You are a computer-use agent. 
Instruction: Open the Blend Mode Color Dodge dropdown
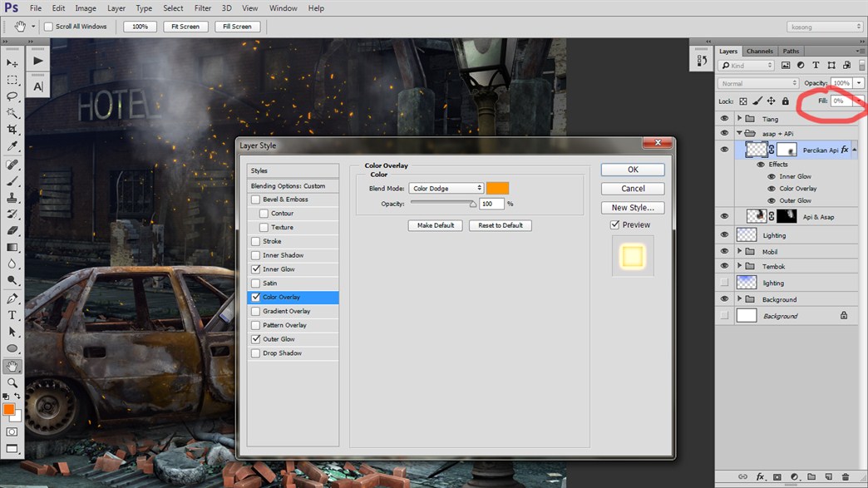click(446, 189)
